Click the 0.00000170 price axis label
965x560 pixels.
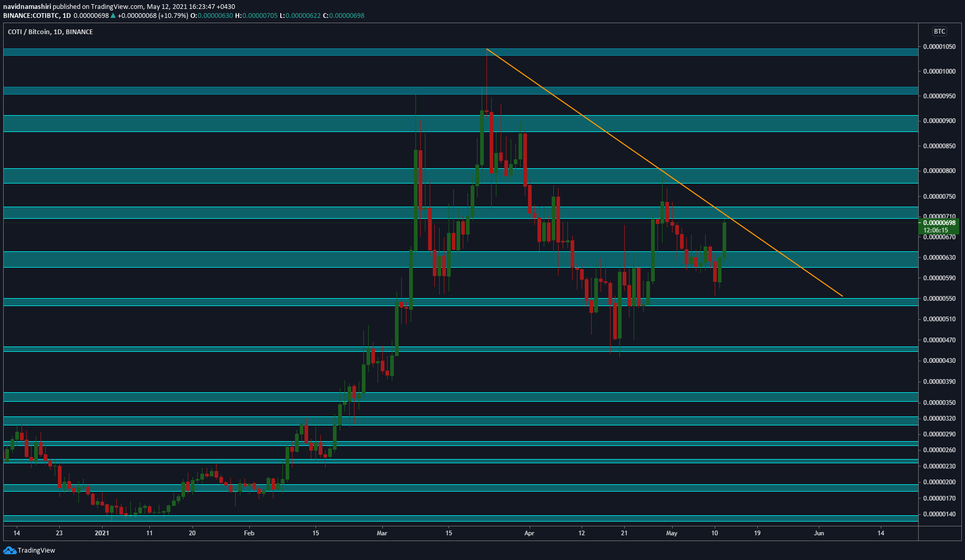click(x=939, y=498)
